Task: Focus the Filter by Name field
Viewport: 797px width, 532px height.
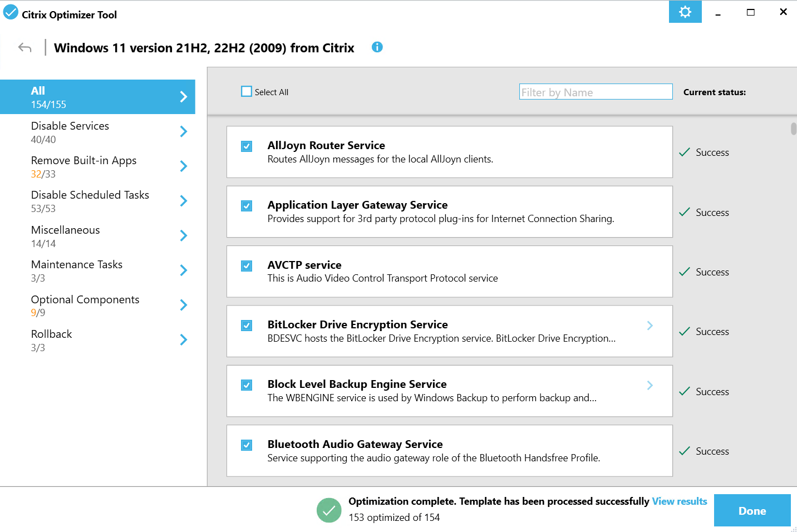Action: pyautogui.click(x=596, y=92)
